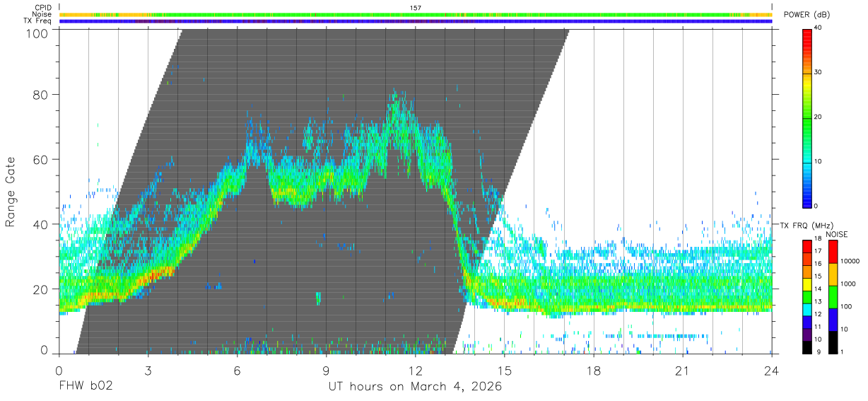Image resolution: width=868 pixels, height=401 pixels.
Task: Click the noise color legend bar
Action: point(832,296)
